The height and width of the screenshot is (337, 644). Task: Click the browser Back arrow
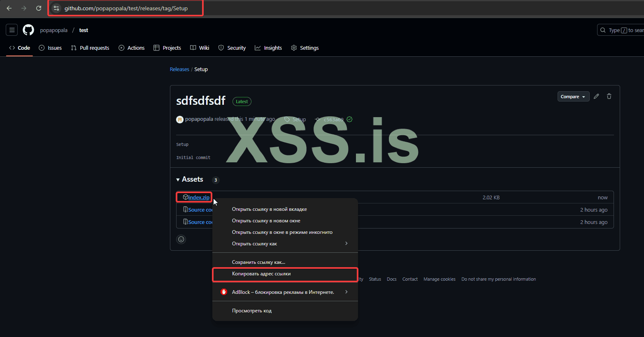(x=9, y=8)
